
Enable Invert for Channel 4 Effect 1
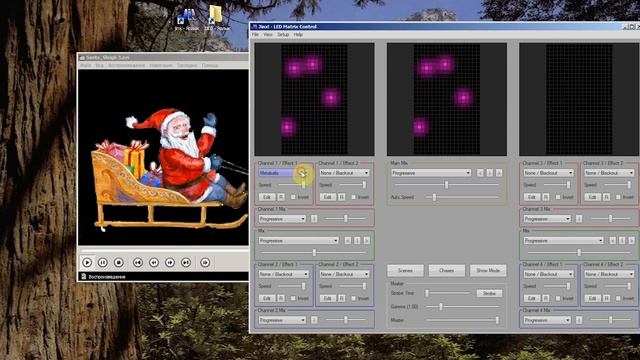[x=558, y=298]
